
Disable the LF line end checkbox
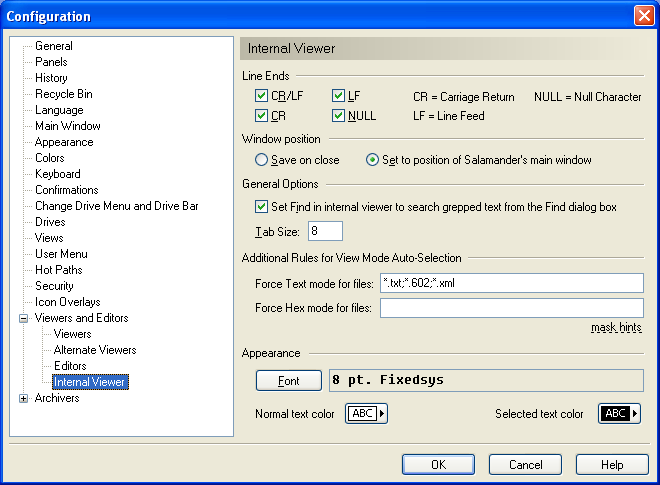(x=339, y=97)
